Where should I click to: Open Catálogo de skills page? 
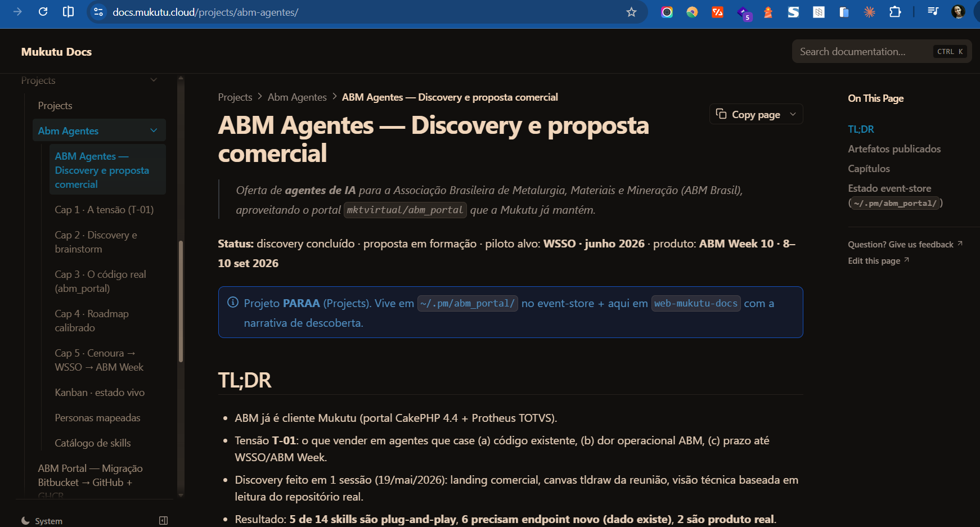coord(93,443)
